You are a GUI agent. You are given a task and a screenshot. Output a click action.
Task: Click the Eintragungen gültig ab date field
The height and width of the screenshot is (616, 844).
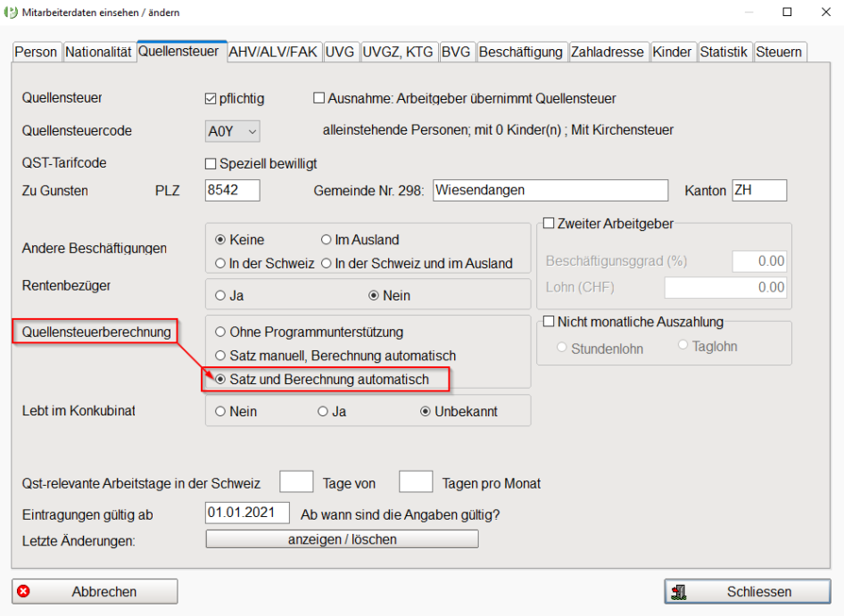(x=247, y=513)
